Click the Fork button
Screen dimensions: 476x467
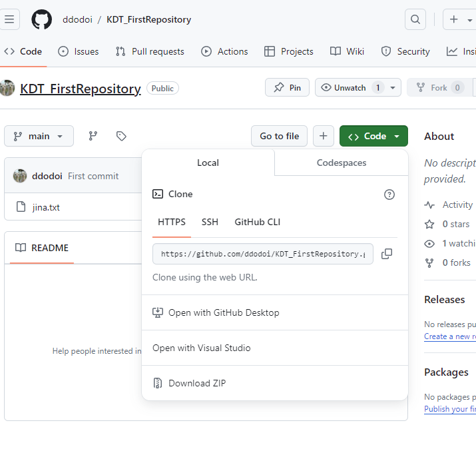[439, 87]
